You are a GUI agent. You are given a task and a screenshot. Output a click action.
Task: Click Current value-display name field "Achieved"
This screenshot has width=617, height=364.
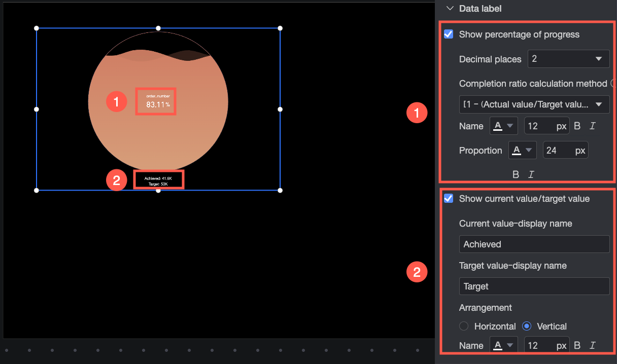point(534,244)
